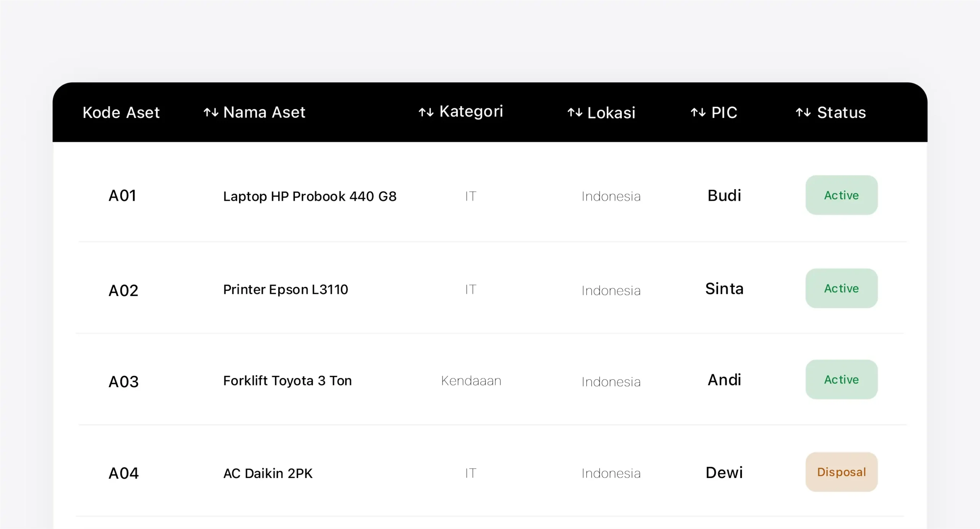The image size is (980, 529).
Task: Click the Disposal status badge
Action: point(841,472)
